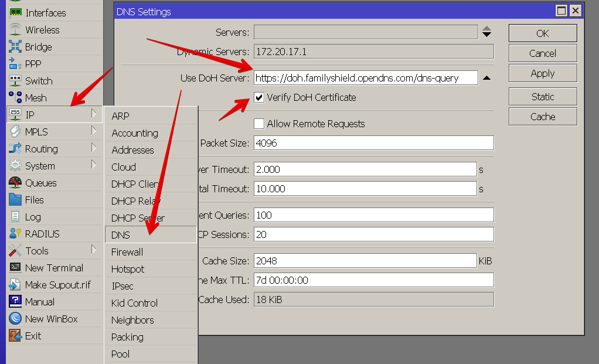The image size is (599, 364).
Task: Click the Cancel button
Action: tap(543, 53)
